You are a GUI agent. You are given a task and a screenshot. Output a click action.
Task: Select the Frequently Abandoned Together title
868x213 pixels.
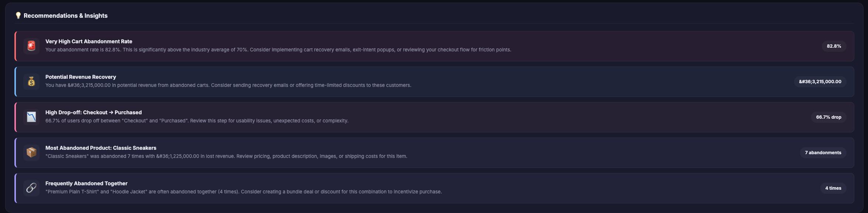(x=87, y=183)
